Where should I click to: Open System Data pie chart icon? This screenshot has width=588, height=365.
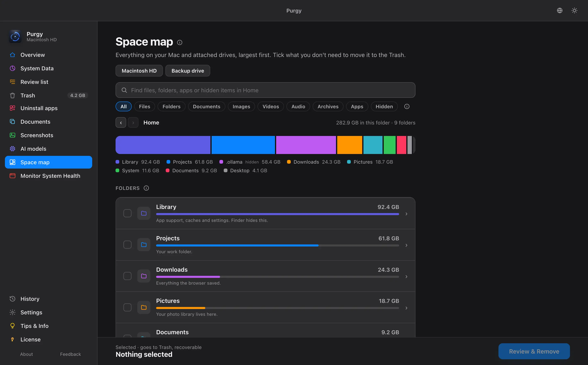12,68
